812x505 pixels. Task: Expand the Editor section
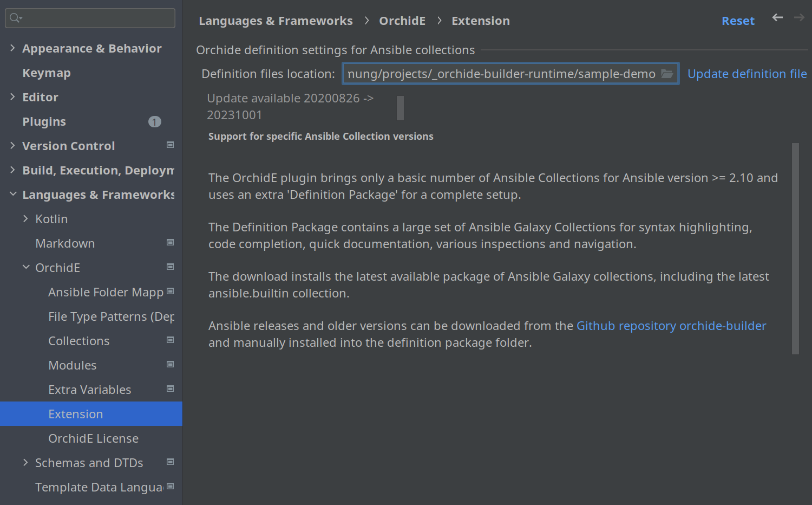(13, 97)
